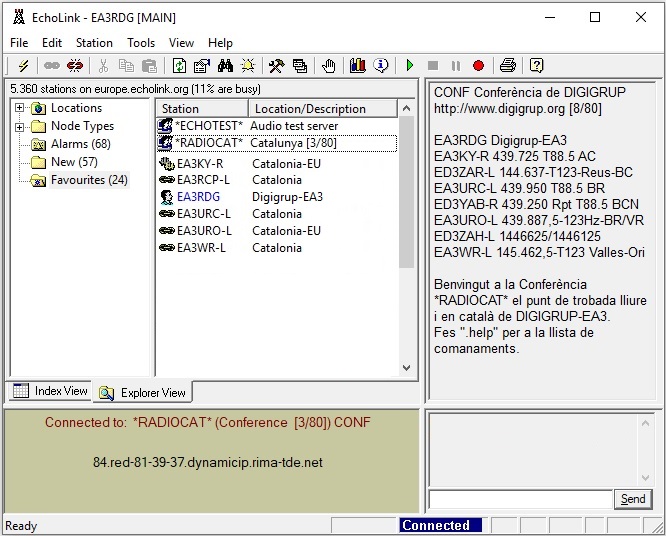Click the printer Print icon
Viewport: 666px width, 536px height.
click(508, 65)
